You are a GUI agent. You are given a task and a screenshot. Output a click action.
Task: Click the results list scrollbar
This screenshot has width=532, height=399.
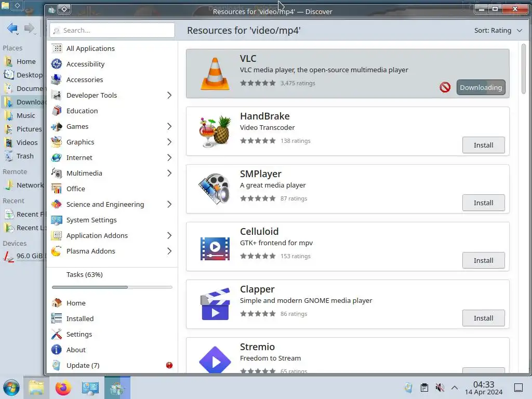(x=524, y=69)
